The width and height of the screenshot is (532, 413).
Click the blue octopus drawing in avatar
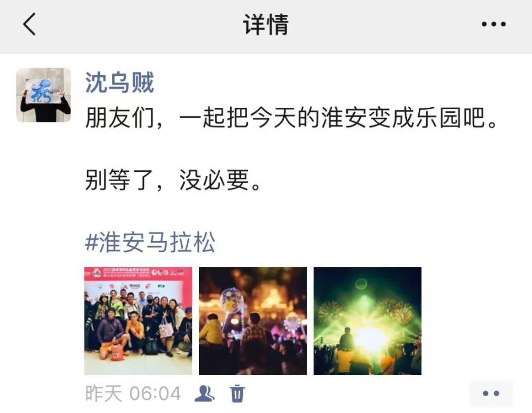tap(42, 91)
